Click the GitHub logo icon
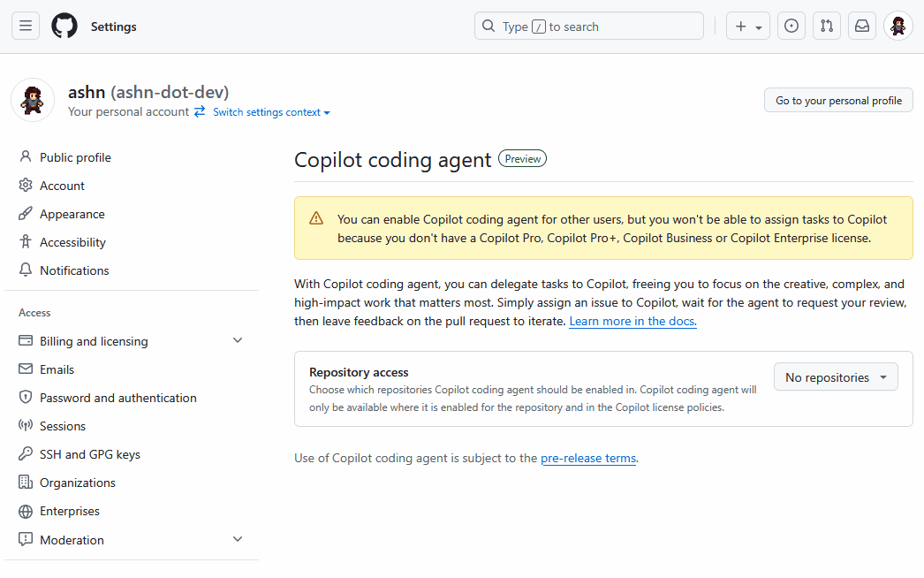 click(64, 27)
